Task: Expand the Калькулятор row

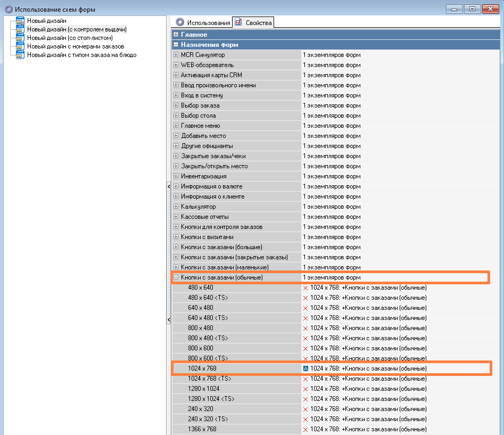Action: pos(176,207)
